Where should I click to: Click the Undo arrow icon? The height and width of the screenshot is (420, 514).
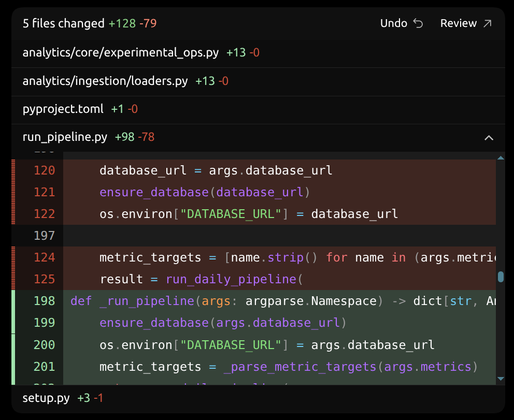click(x=419, y=23)
